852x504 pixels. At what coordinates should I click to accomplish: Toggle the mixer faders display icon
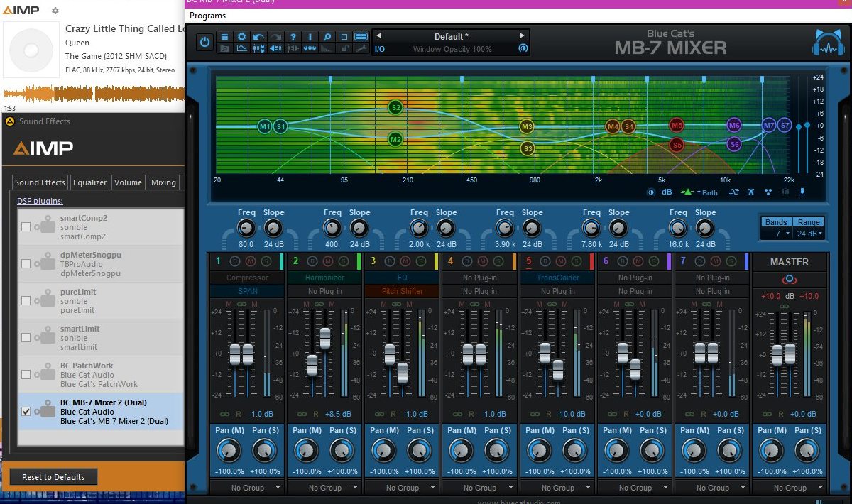pyautogui.click(x=258, y=48)
